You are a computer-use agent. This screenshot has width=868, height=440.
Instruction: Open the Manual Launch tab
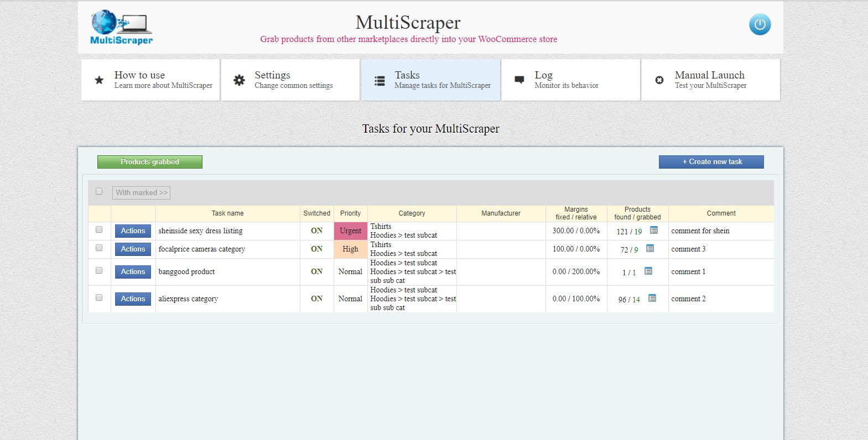(x=711, y=80)
